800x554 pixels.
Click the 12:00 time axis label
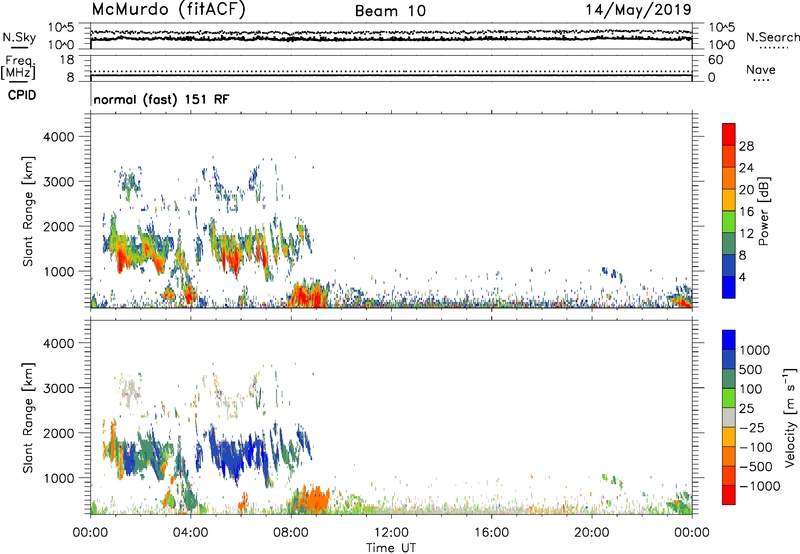pyautogui.click(x=391, y=533)
